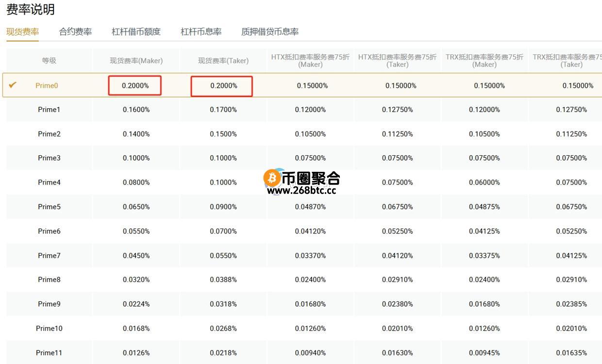Click Prime7 HTX Maker value 0.03370%
The width and height of the screenshot is (602, 364).
coord(310,255)
